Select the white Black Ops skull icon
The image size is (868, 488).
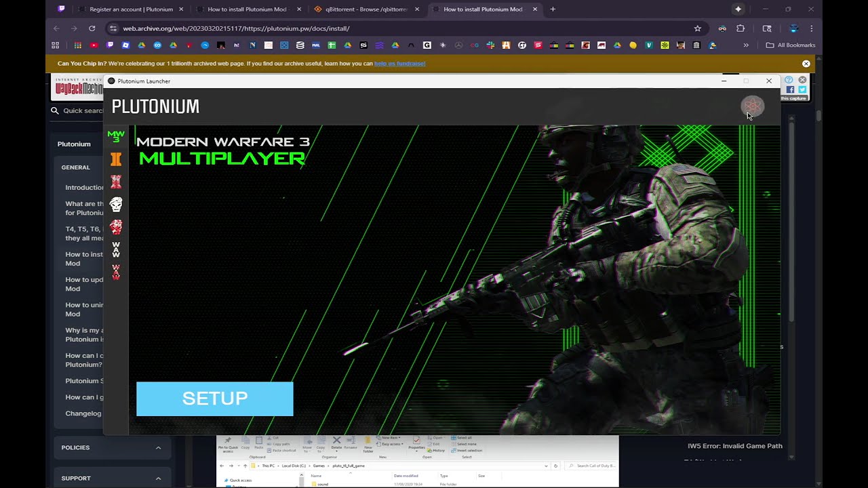[x=116, y=204]
